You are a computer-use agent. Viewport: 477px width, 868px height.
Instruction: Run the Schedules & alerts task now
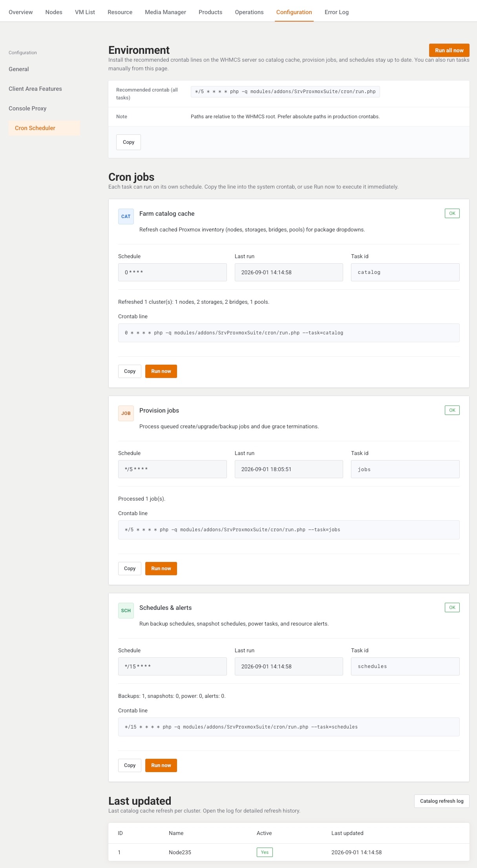pos(161,765)
